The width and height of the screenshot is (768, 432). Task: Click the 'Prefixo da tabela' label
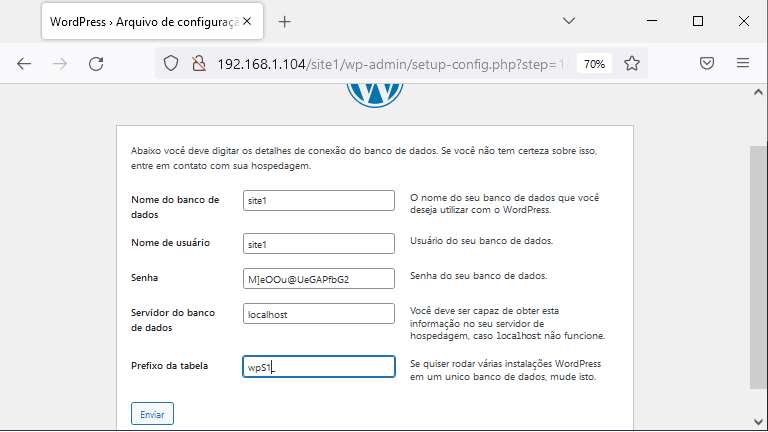[169, 366]
